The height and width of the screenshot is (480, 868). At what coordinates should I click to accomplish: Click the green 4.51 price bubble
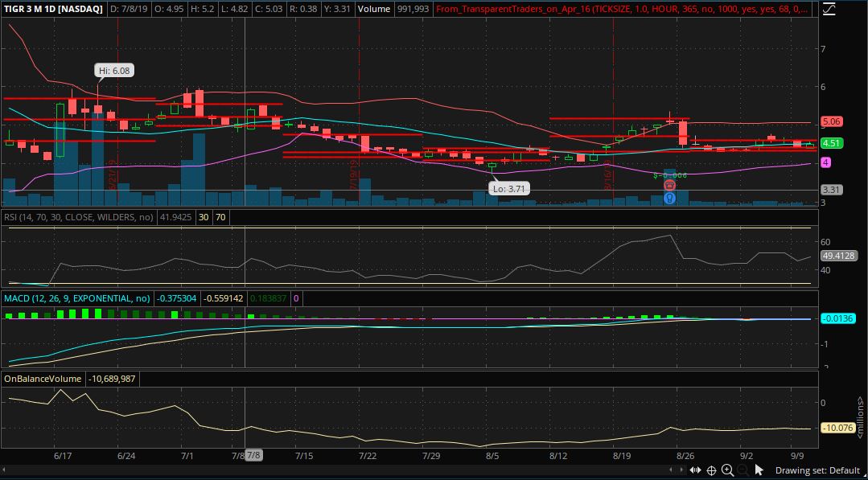[x=832, y=143]
